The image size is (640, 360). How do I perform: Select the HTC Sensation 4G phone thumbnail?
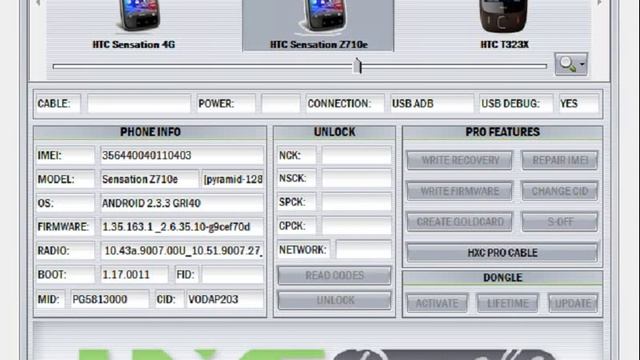pyautogui.click(x=134, y=25)
